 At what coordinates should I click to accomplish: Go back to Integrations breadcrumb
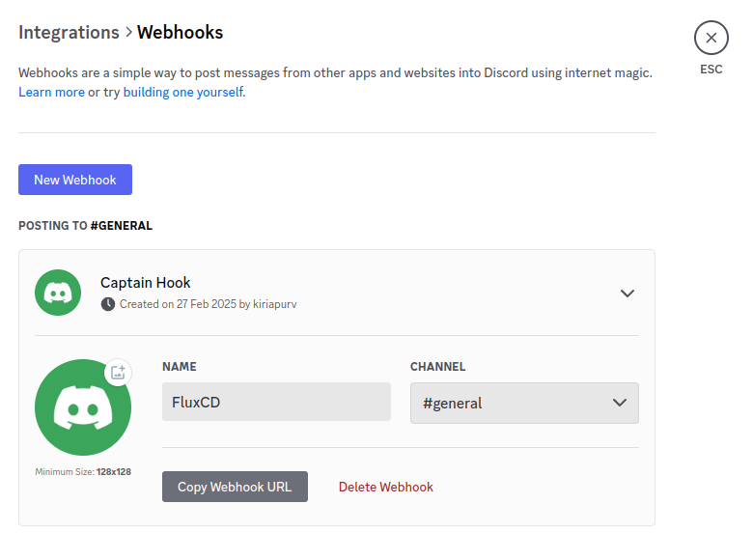tap(69, 33)
